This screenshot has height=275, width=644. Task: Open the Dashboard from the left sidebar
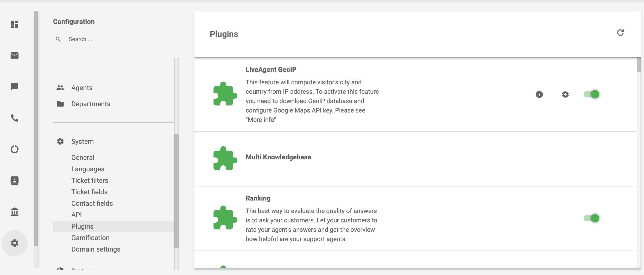15,24
